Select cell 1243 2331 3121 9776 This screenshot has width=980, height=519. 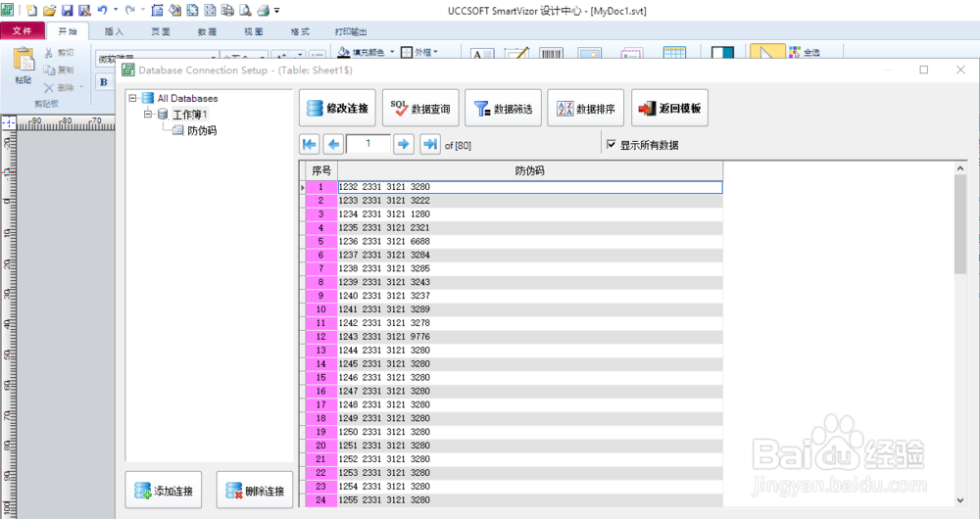pos(530,337)
